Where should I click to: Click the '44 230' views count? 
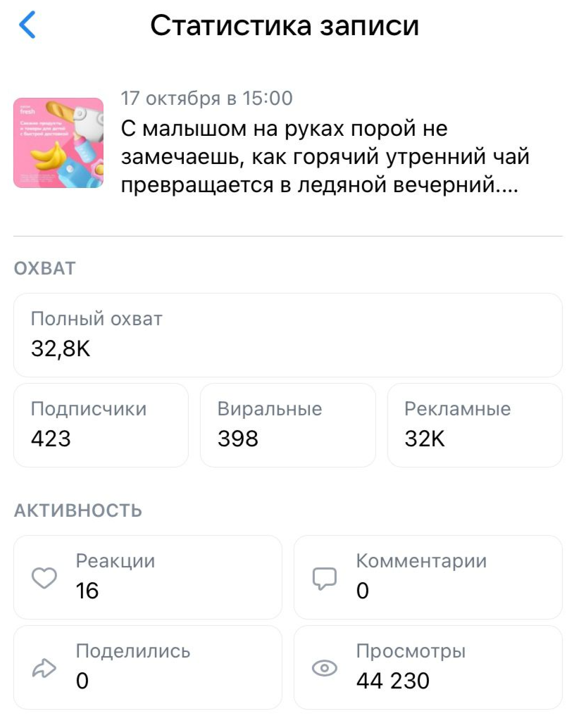392,681
